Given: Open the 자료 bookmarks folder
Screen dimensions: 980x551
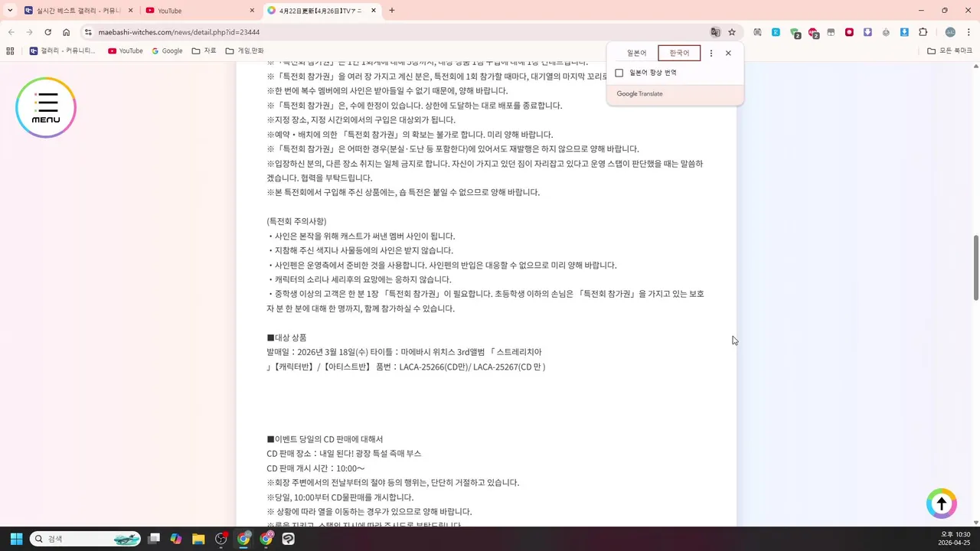Looking at the screenshot, I should (204, 51).
